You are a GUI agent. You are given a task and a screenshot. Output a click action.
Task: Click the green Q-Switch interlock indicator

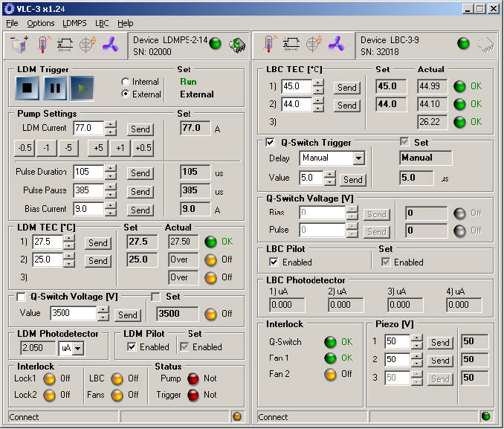click(x=330, y=342)
